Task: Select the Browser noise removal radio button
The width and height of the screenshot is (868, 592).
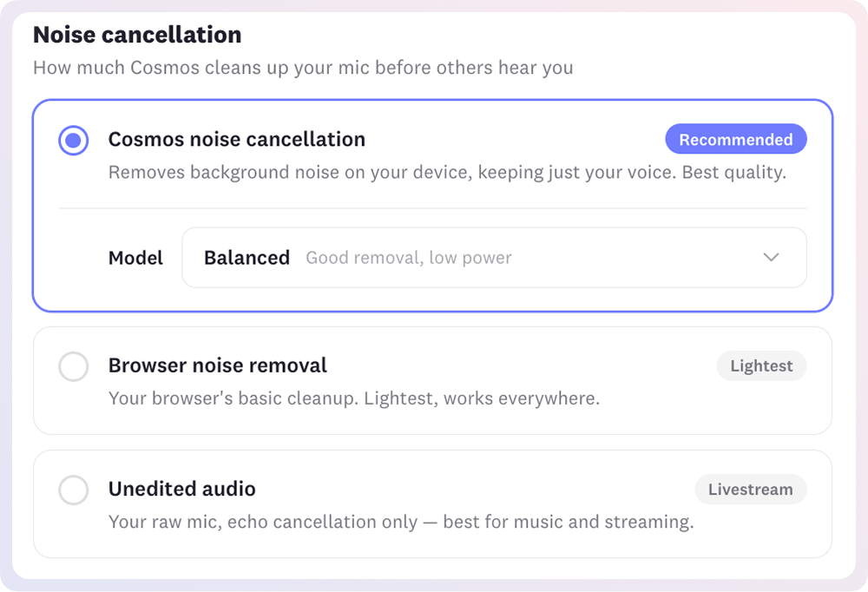Action: [74, 366]
